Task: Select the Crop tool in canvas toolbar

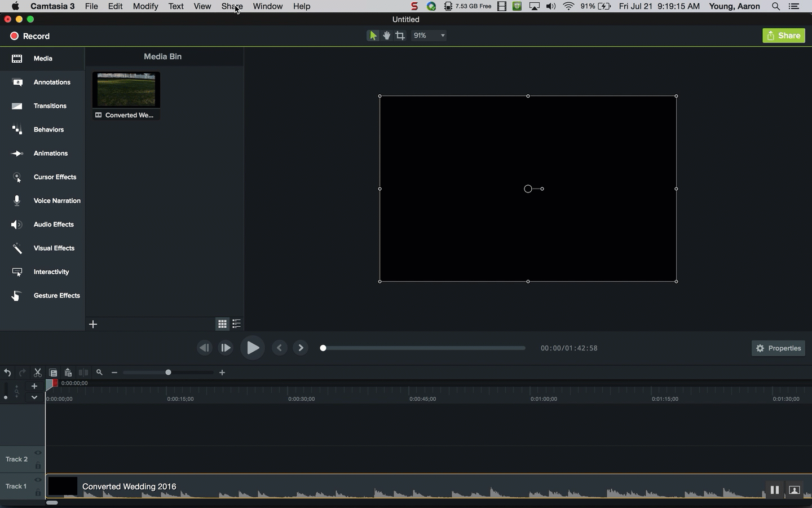Action: click(400, 36)
